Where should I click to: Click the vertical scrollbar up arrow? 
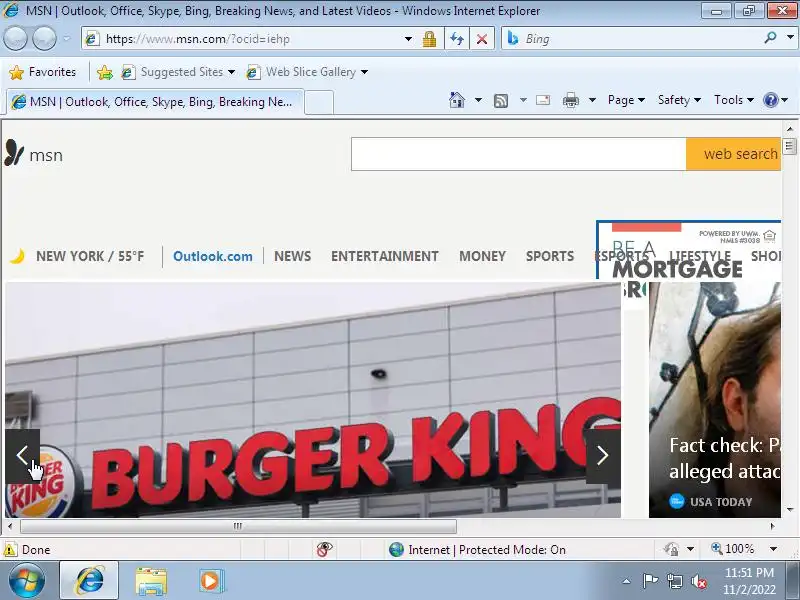[790, 129]
